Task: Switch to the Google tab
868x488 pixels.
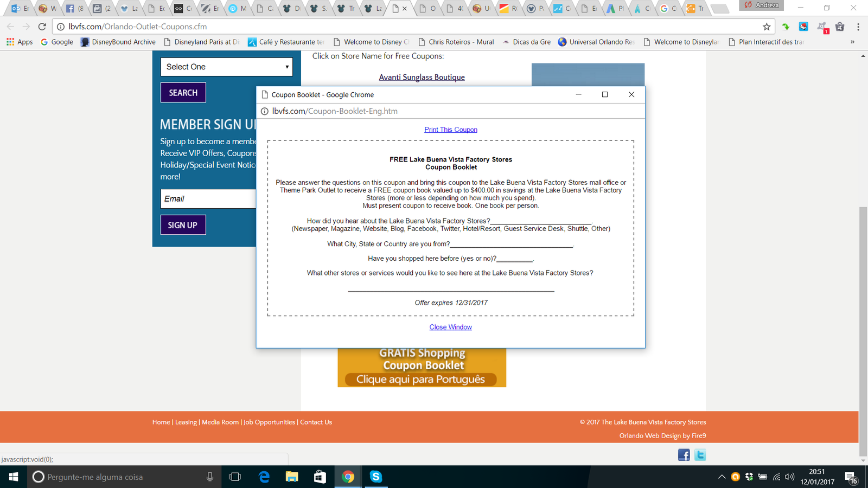Action: coord(668,8)
